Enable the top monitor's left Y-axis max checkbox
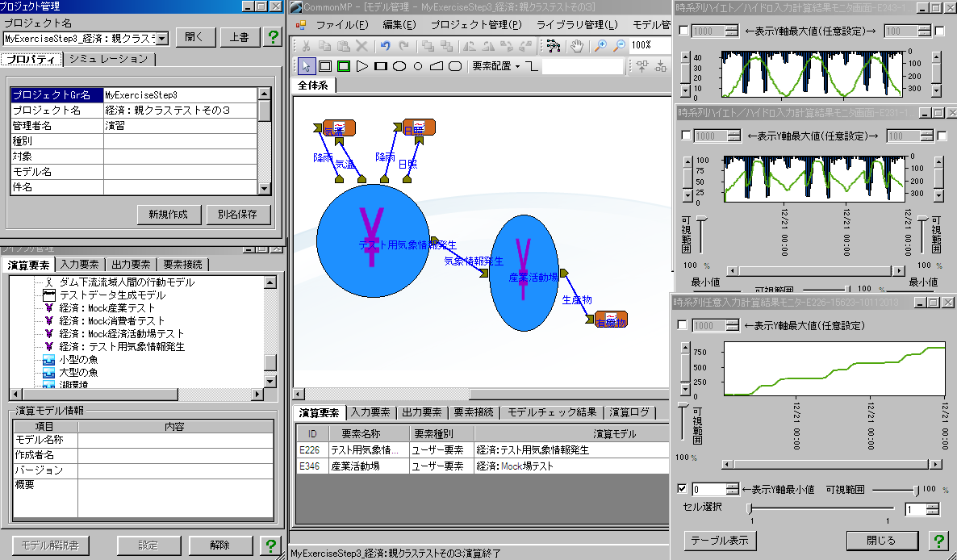 click(x=683, y=31)
